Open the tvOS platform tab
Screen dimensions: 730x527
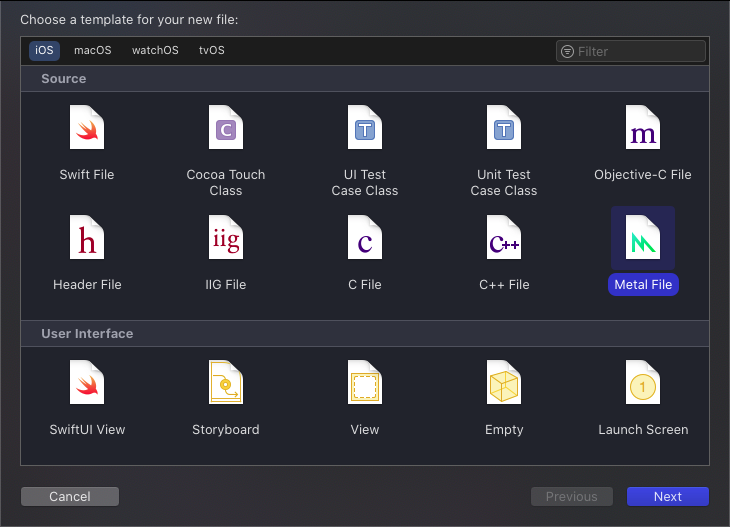(x=212, y=50)
